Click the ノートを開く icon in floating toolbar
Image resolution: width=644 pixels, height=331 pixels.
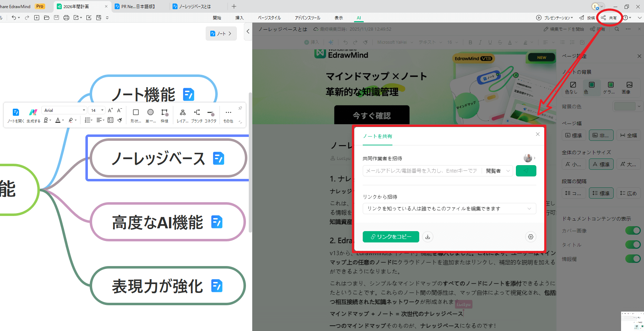click(x=16, y=113)
